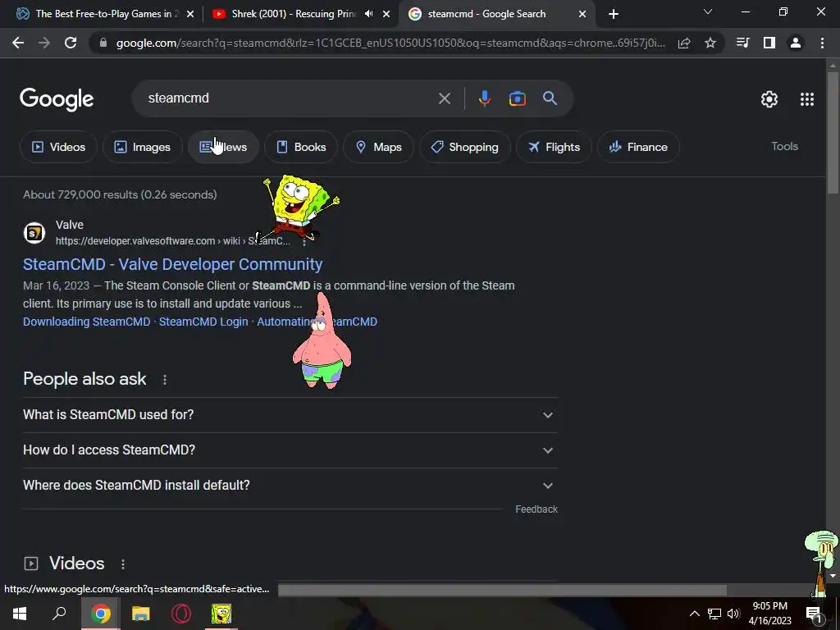Open search Tools options

(x=784, y=146)
